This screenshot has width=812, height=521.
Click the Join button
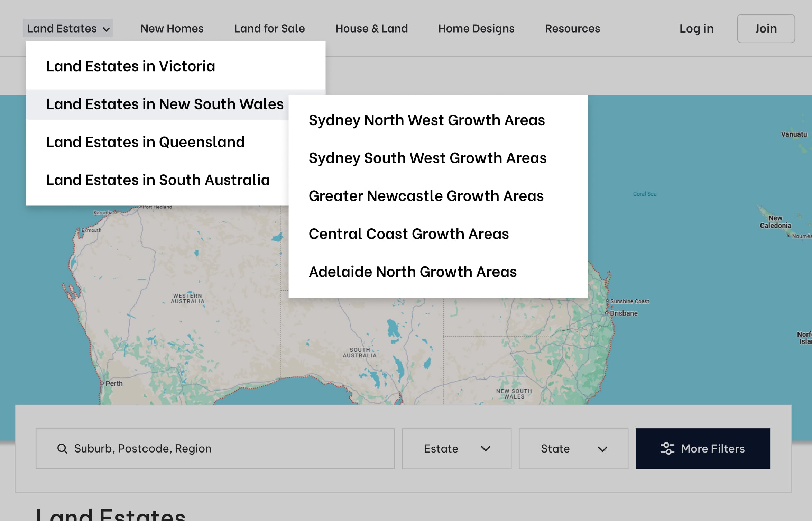coord(766,28)
